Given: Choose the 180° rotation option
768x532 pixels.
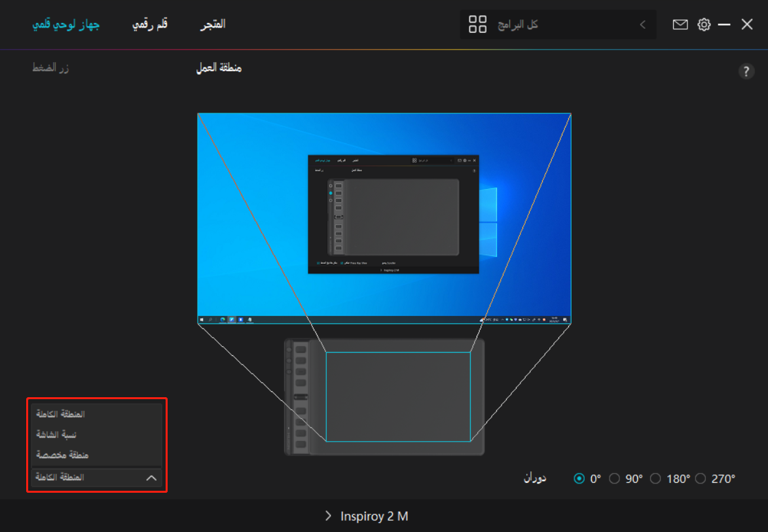Looking at the screenshot, I should coord(655,478).
